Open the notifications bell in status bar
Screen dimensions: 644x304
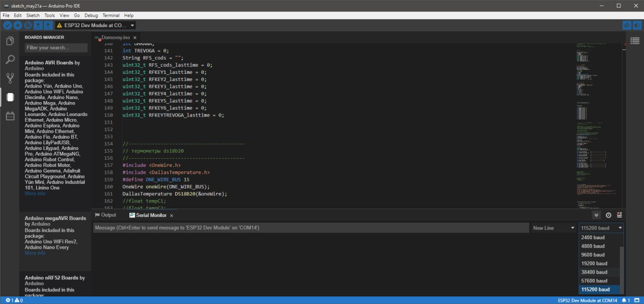tap(626, 300)
